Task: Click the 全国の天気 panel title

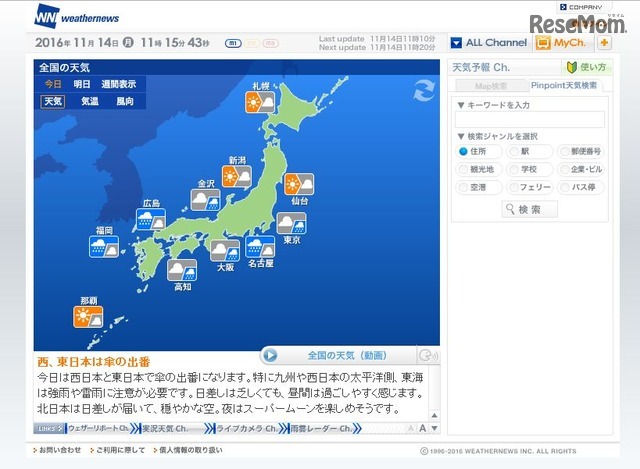Action: [64, 67]
